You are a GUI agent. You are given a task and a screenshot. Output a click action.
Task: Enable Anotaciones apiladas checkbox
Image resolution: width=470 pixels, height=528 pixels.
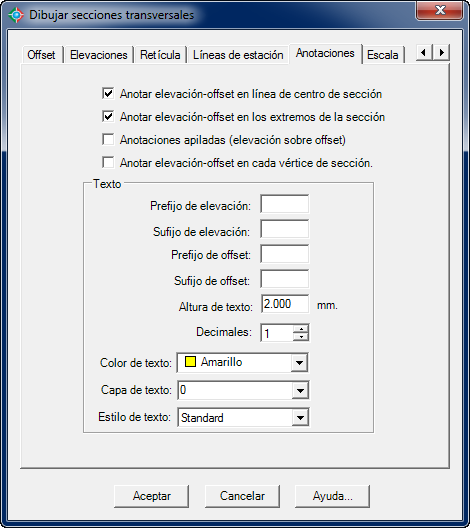108,139
